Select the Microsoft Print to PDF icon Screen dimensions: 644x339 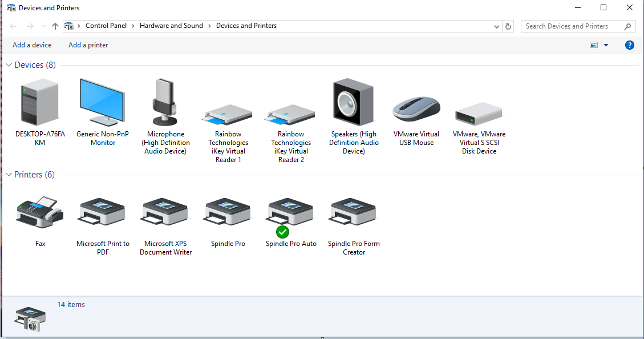(102, 212)
